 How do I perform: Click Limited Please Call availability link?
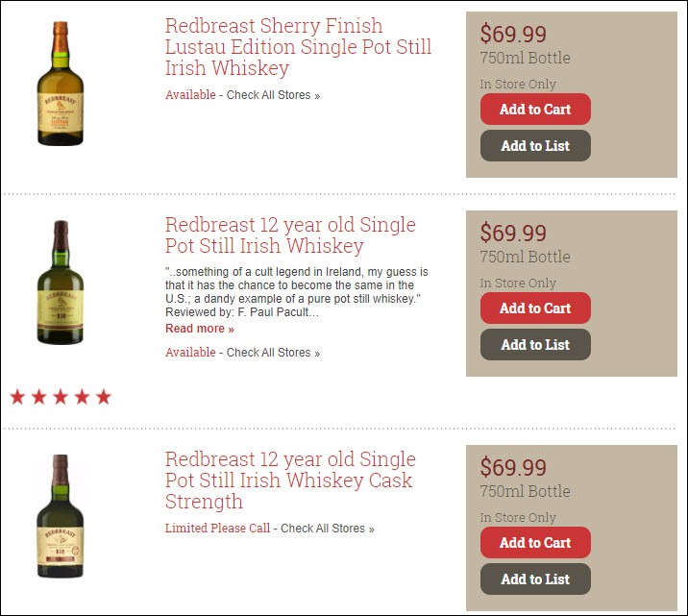click(217, 529)
